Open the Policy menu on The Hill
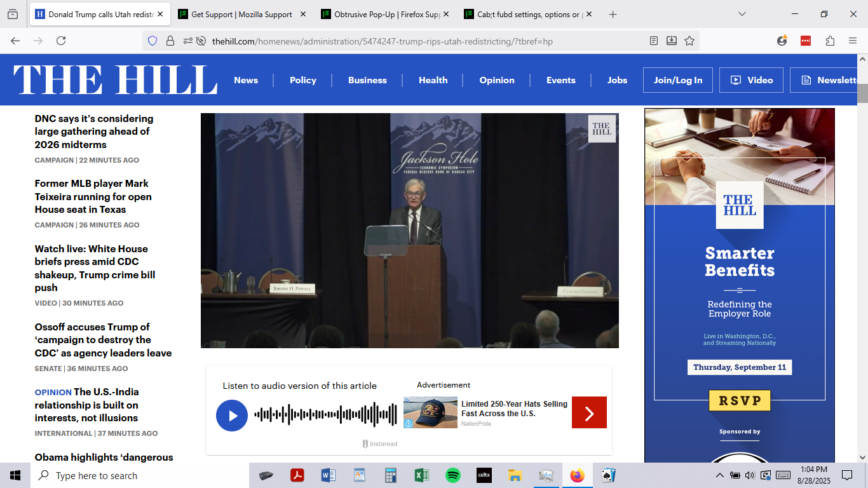 point(302,80)
